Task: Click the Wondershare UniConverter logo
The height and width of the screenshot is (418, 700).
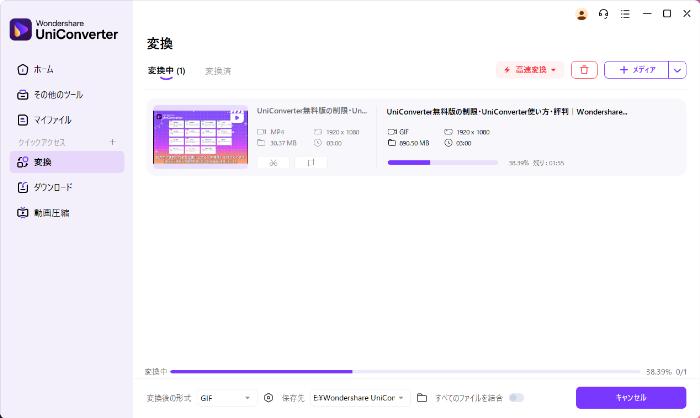Action: pos(64,29)
